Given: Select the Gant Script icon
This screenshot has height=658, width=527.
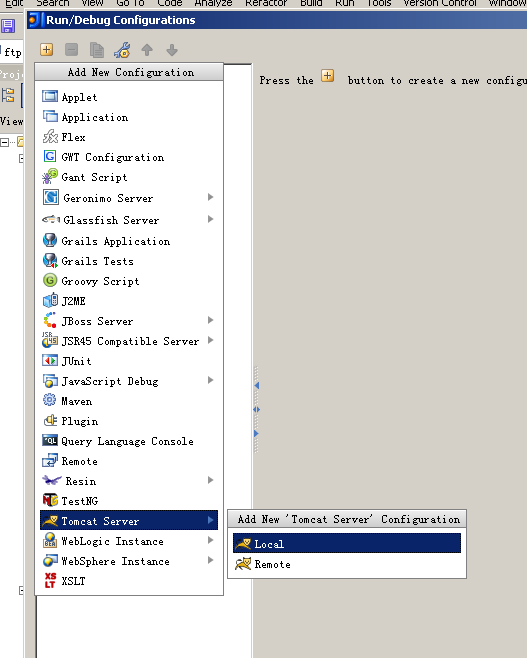Looking at the screenshot, I should coord(50,176).
